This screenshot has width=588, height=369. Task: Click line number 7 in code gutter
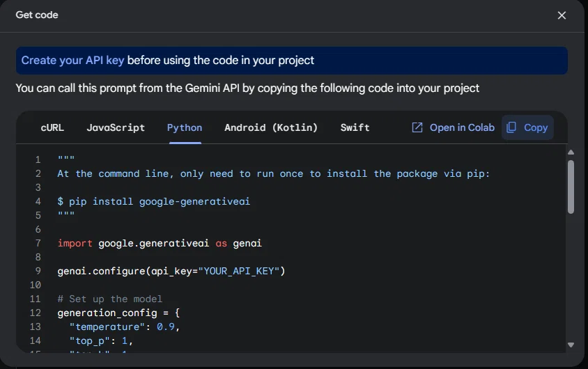pos(38,244)
